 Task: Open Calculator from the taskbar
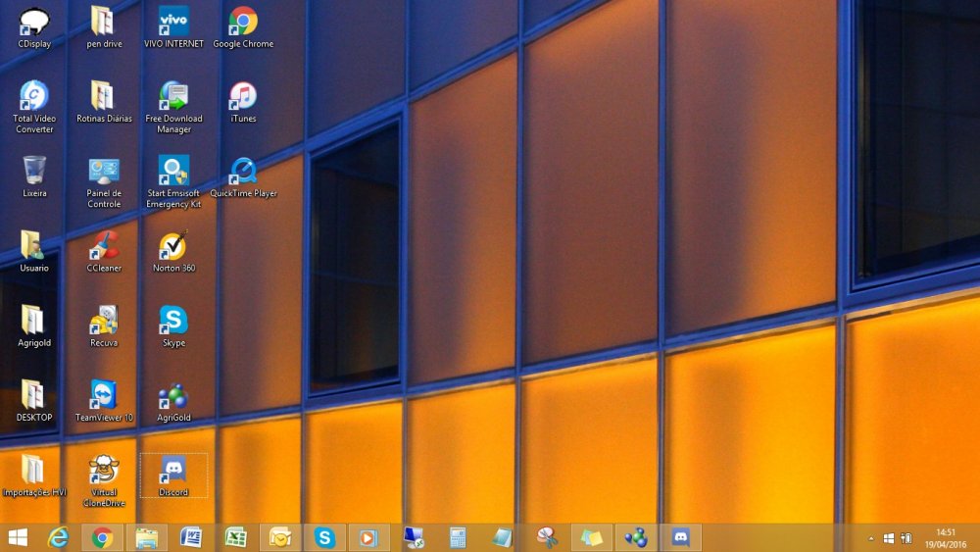[457, 537]
